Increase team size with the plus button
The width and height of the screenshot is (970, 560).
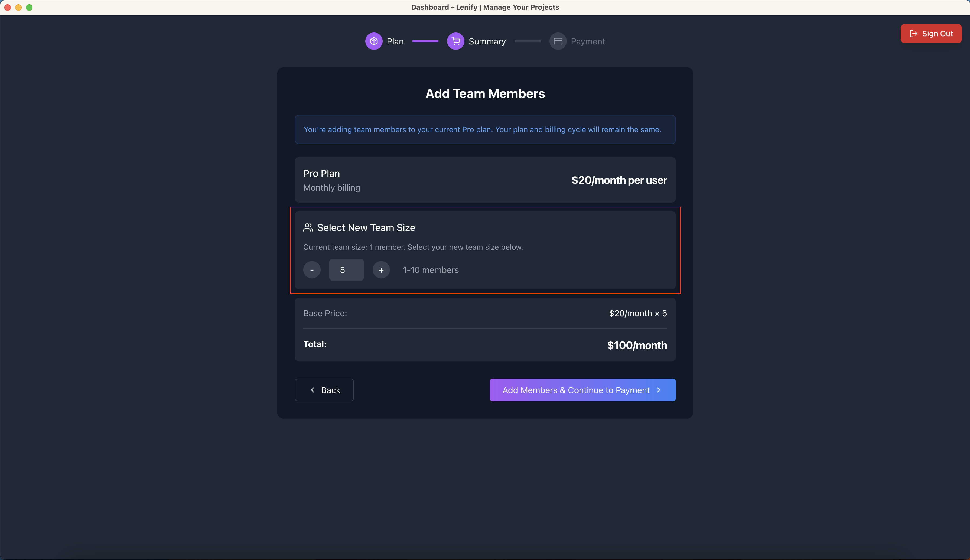tap(381, 270)
